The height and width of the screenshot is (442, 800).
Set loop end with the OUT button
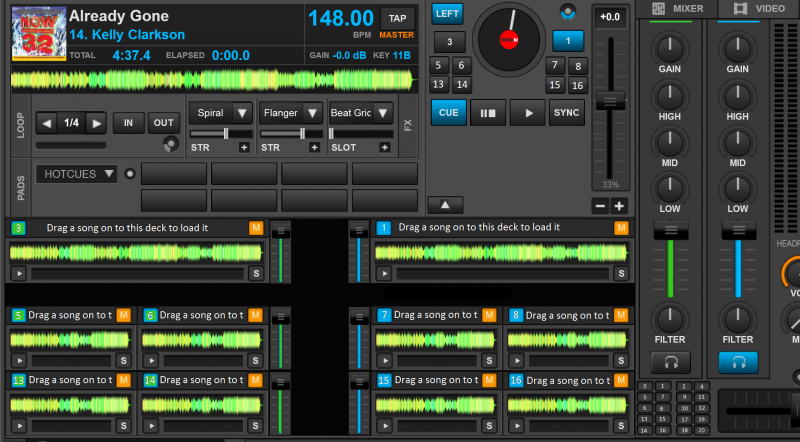[x=163, y=123]
